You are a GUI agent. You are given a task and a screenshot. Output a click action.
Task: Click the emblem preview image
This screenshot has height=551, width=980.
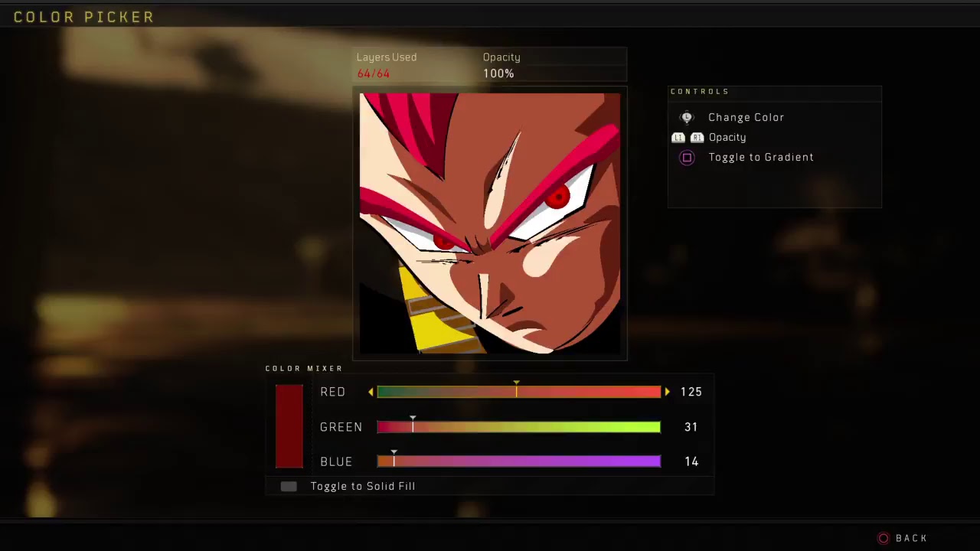(x=490, y=223)
